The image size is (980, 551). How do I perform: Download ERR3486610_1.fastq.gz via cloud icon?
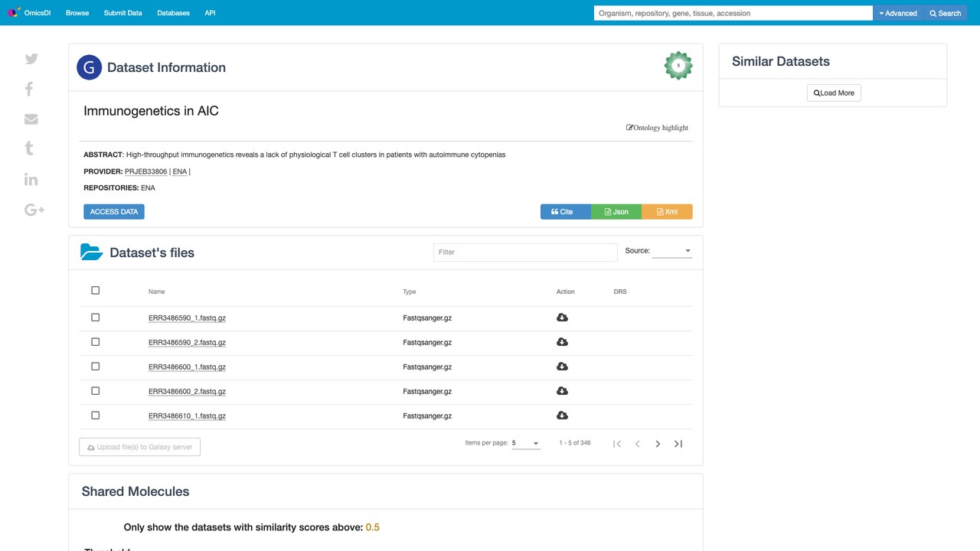tap(562, 416)
